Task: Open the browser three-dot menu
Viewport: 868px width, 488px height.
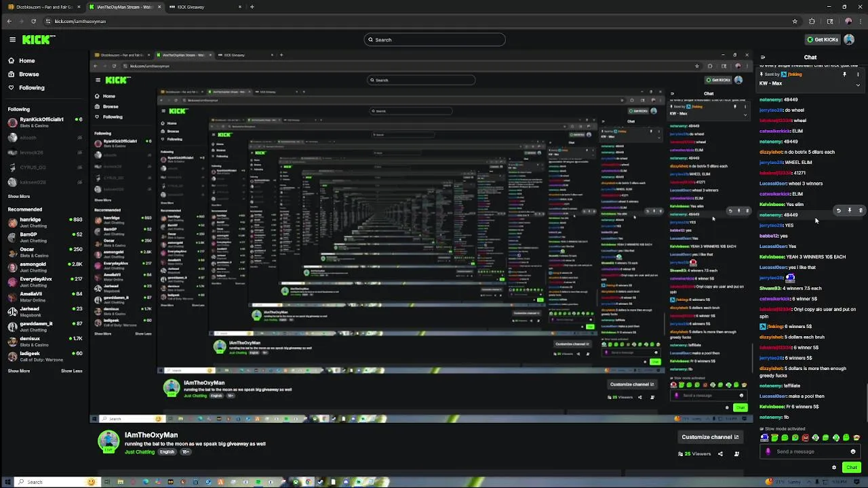Action: click(861, 21)
